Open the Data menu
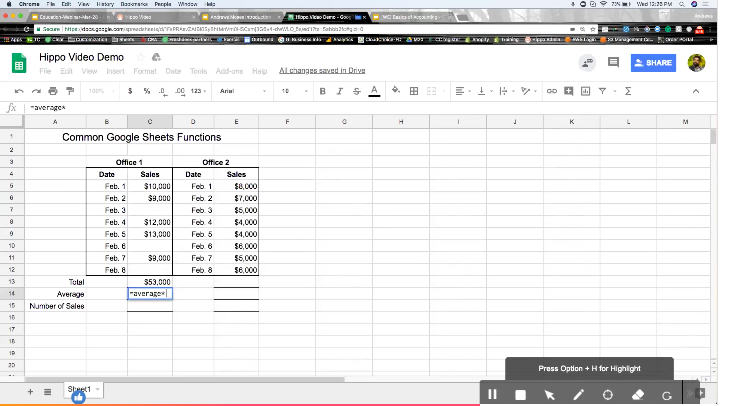 point(173,71)
